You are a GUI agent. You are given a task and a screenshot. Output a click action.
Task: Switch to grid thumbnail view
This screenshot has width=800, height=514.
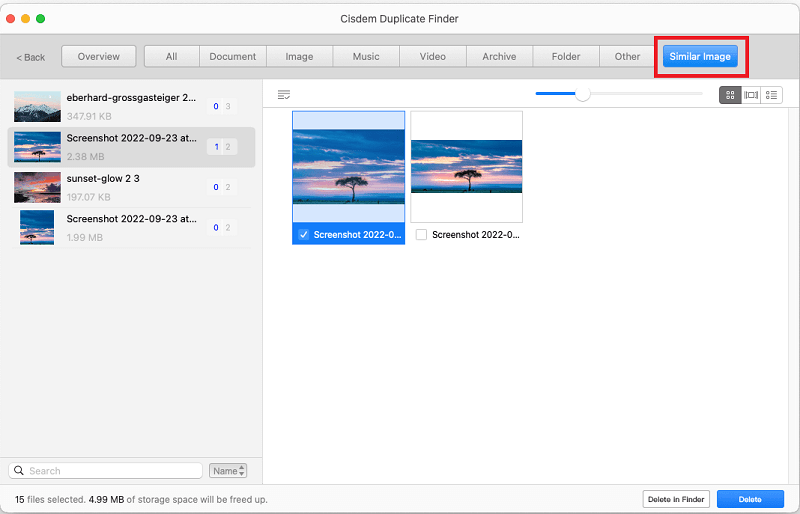point(730,95)
